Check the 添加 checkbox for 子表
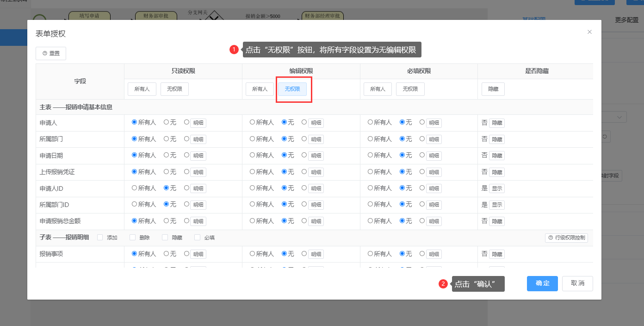The height and width of the screenshot is (326, 644). coord(100,238)
